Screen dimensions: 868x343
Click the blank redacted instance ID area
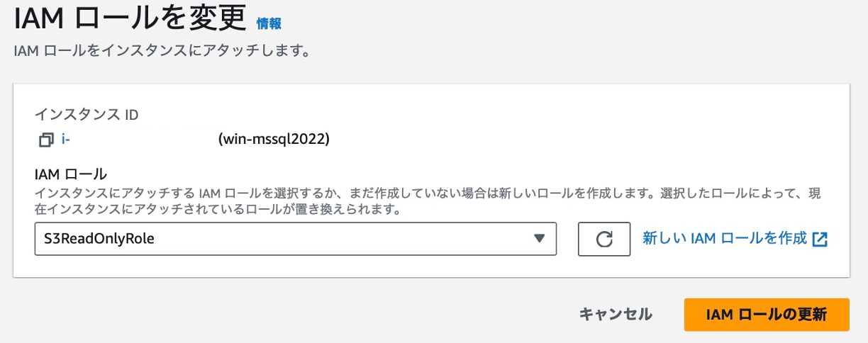(x=142, y=140)
